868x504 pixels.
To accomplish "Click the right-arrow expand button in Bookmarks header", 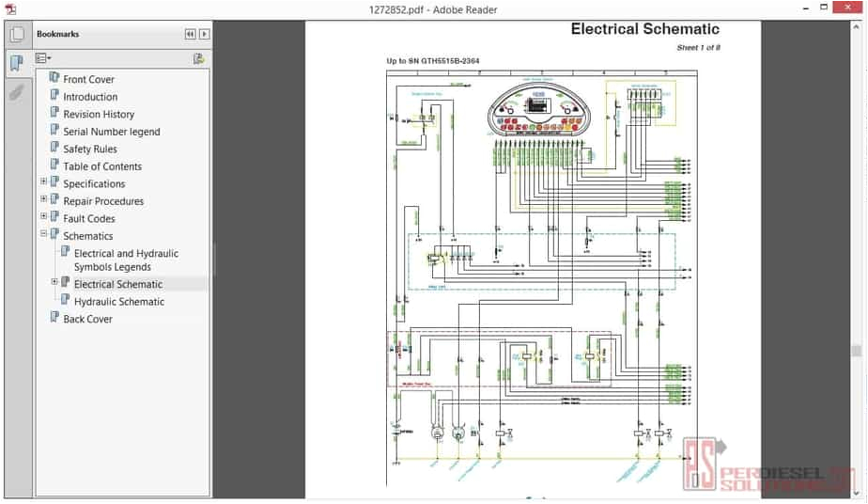I will (204, 34).
